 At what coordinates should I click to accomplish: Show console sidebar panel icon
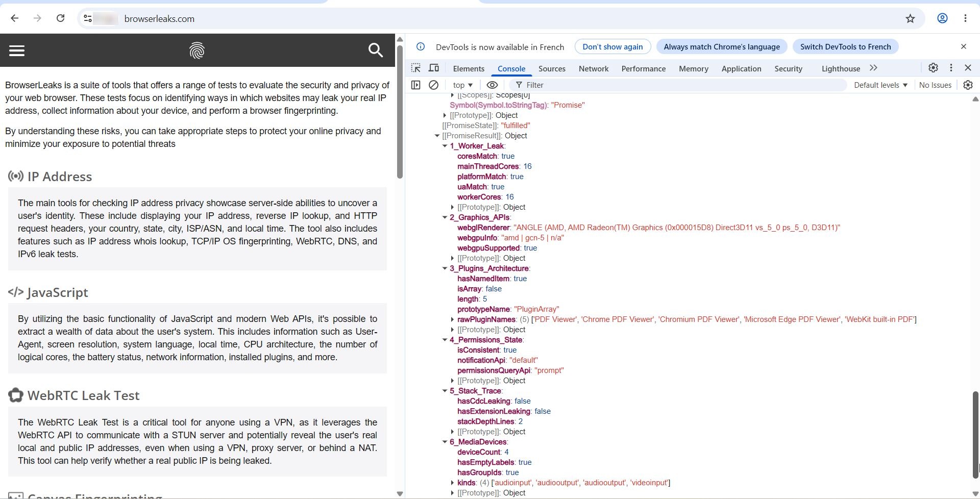click(x=416, y=85)
